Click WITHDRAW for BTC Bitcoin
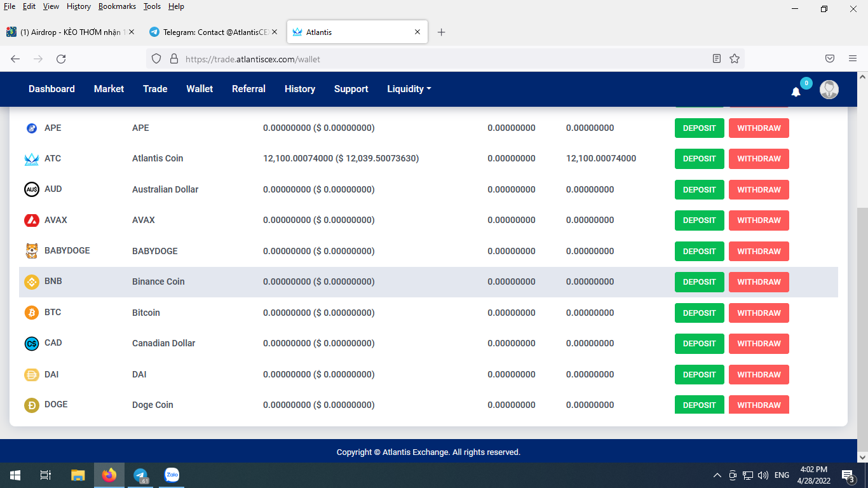Screen dimensions: 868x488 [x=759, y=313]
